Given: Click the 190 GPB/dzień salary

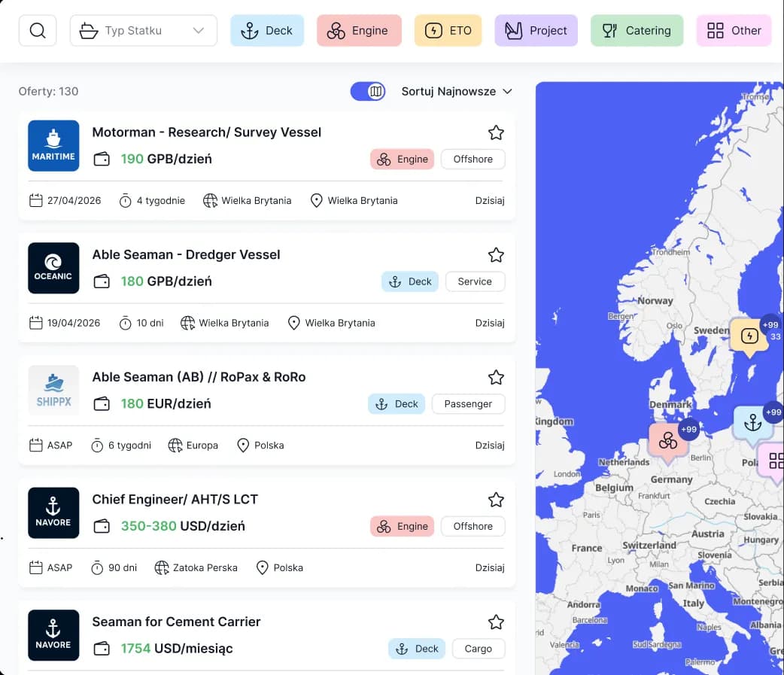Looking at the screenshot, I should (x=166, y=159).
